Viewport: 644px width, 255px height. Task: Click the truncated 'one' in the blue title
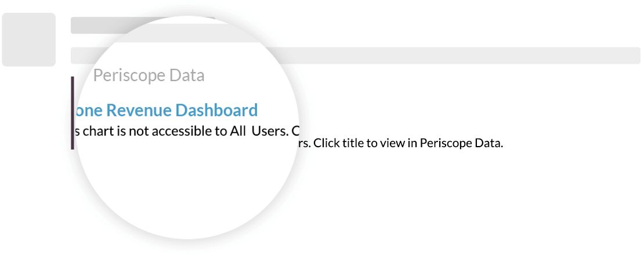[x=89, y=110]
